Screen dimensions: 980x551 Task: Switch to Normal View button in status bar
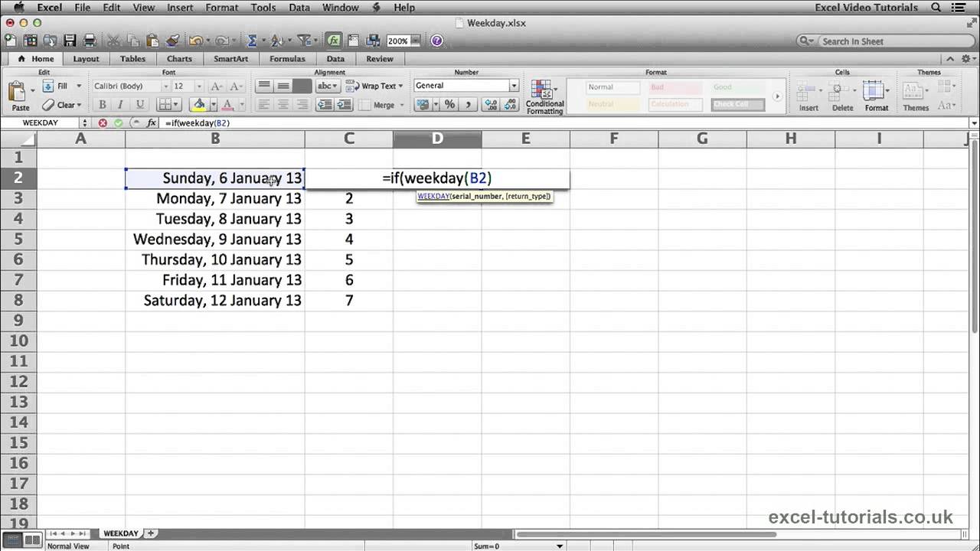pos(13,540)
